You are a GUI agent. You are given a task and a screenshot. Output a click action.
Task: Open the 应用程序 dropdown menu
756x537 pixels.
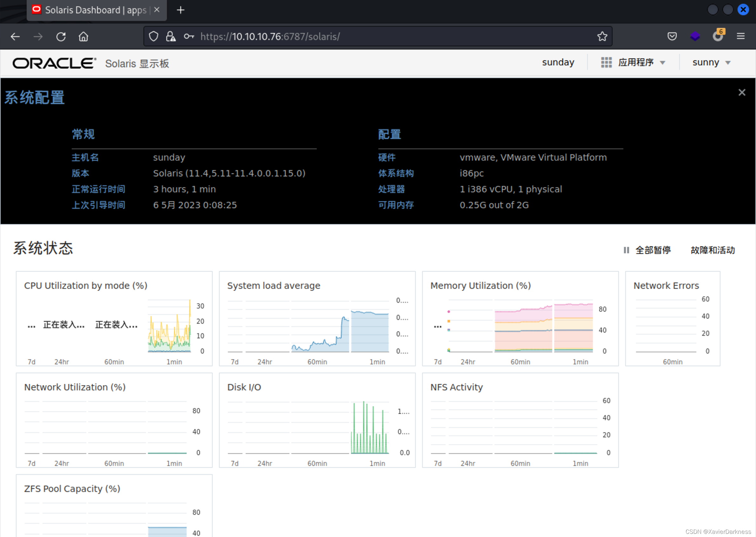(x=641, y=63)
